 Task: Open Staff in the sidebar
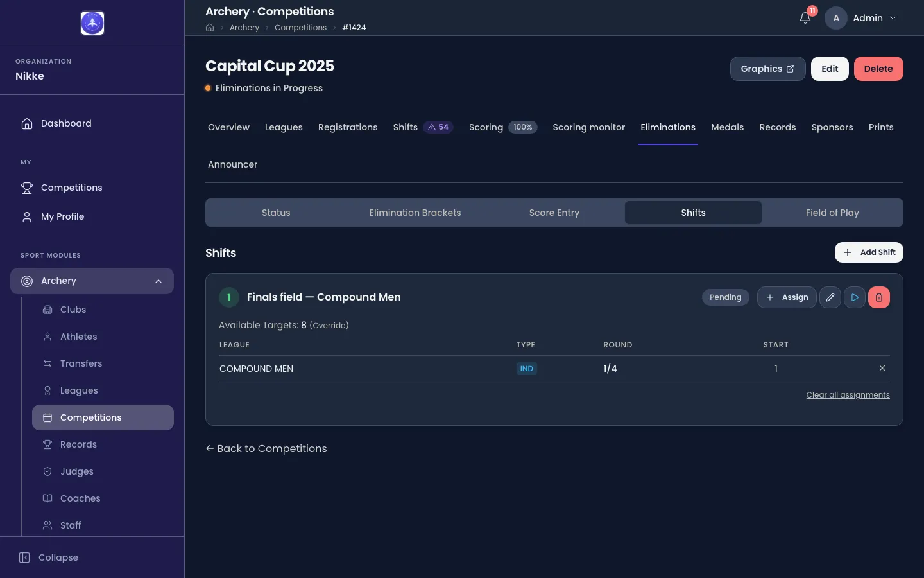coord(103,525)
